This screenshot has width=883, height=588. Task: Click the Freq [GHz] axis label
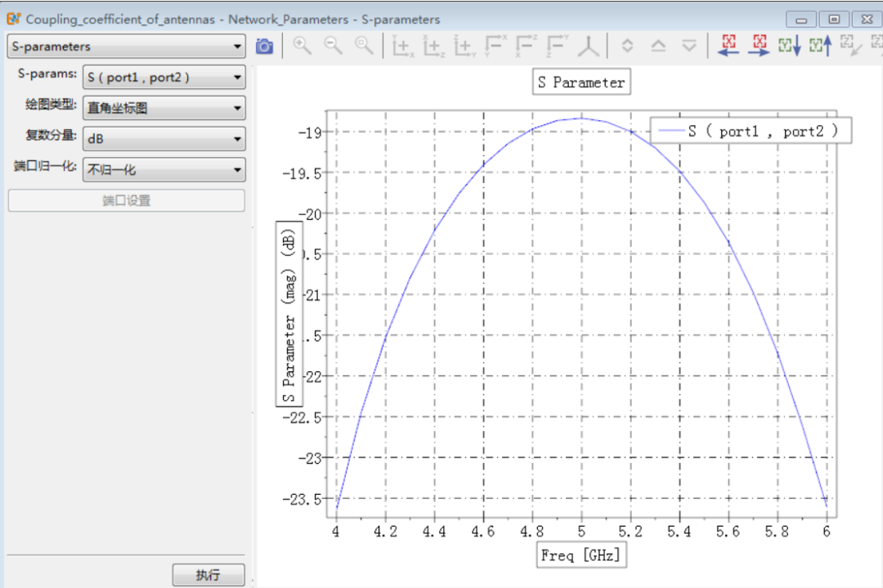pos(581,555)
